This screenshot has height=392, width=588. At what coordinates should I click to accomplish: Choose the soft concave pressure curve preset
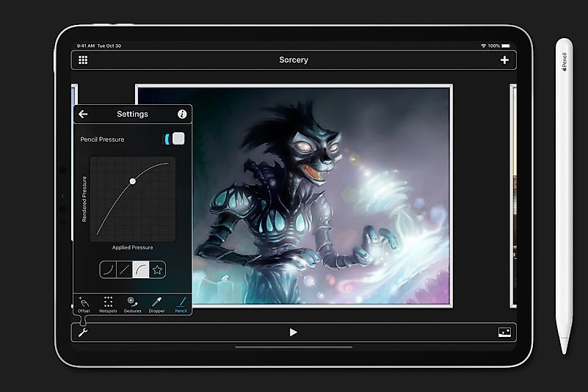[108, 269]
